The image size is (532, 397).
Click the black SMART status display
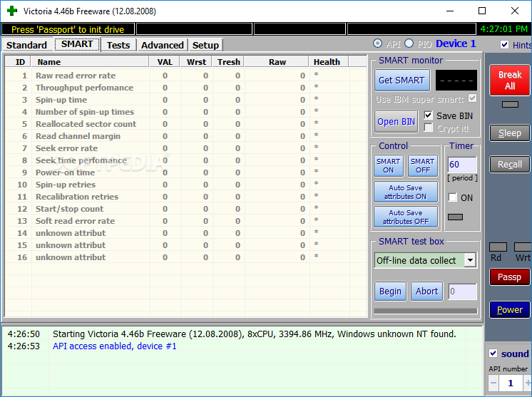point(456,81)
